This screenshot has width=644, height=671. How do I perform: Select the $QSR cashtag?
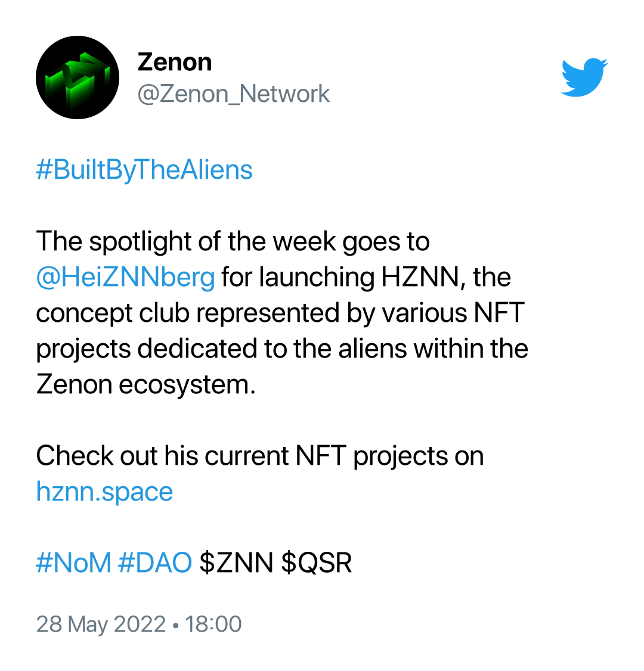[317, 563]
